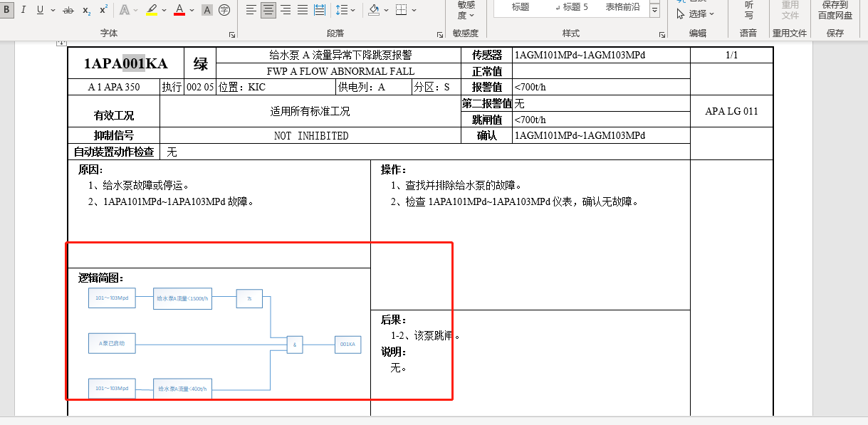This screenshot has height=425, width=868.
Task: Toggle center alignment
Action: point(268,10)
